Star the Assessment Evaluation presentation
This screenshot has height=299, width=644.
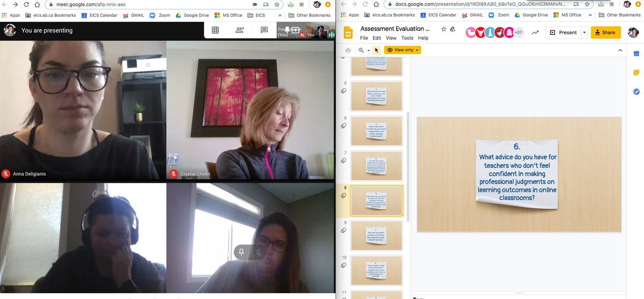[443, 29]
